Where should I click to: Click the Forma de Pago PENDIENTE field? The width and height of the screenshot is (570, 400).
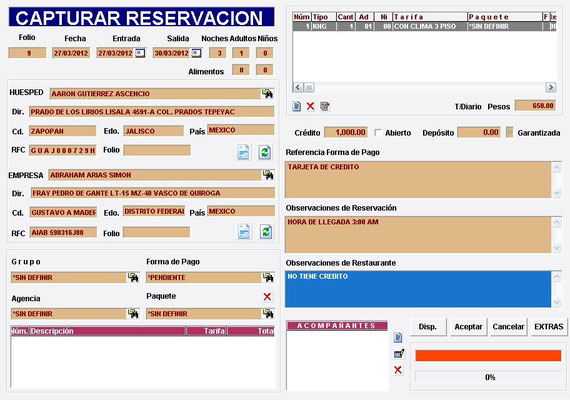pyautogui.click(x=204, y=277)
